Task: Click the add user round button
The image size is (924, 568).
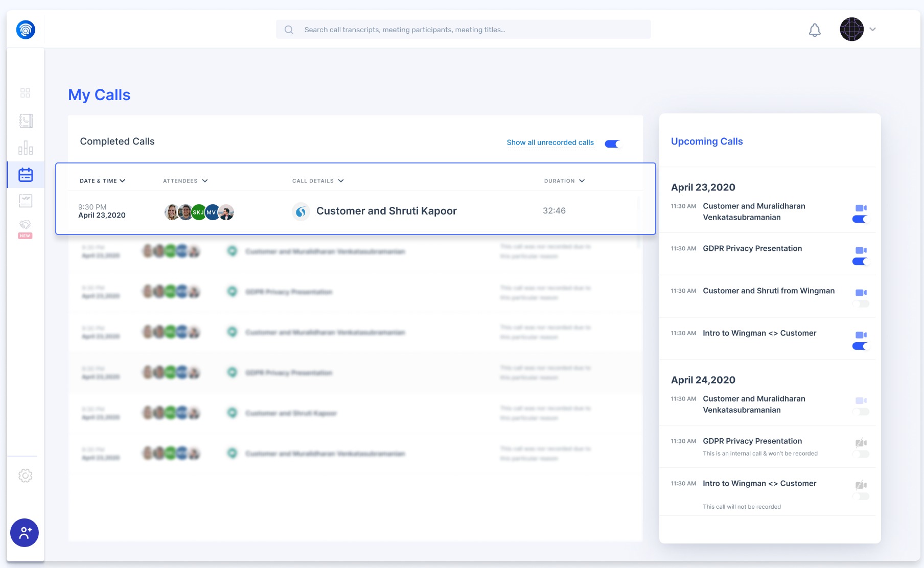Action: 25,533
